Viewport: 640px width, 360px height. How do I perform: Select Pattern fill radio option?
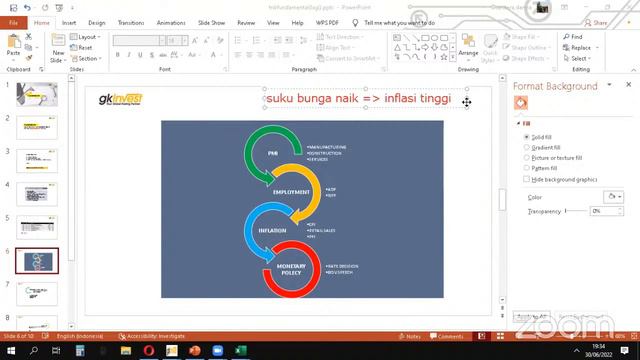527,168
